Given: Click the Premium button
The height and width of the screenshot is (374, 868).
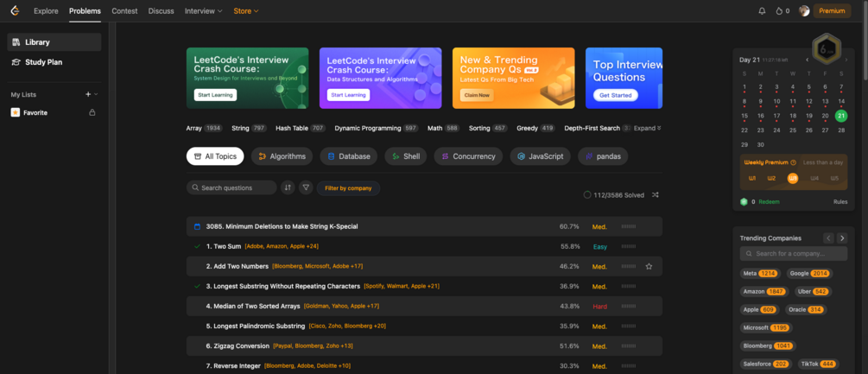Looking at the screenshot, I should (x=832, y=11).
